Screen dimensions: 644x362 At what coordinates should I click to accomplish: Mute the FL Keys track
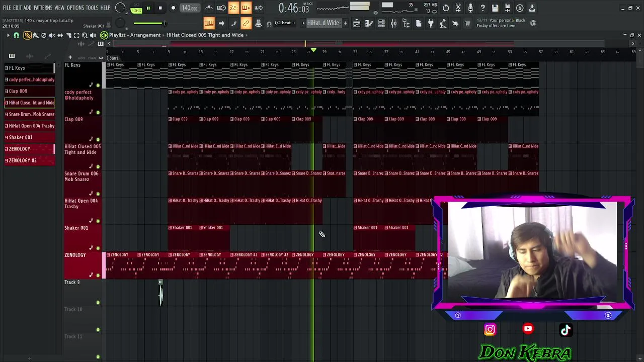98,85
